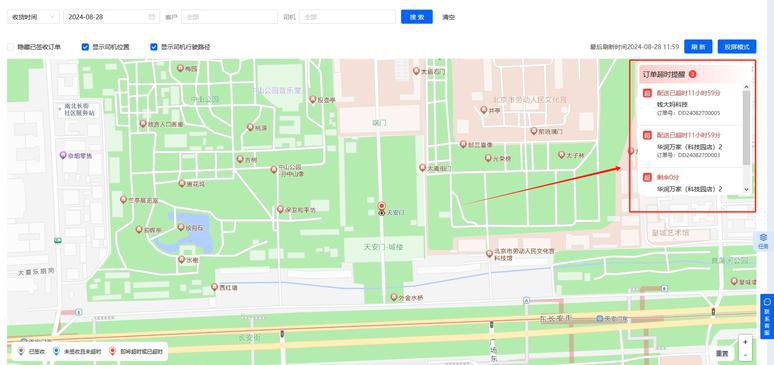Open the 任务 side tab with layers icon

pyautogui.click(x=764, y=241)
